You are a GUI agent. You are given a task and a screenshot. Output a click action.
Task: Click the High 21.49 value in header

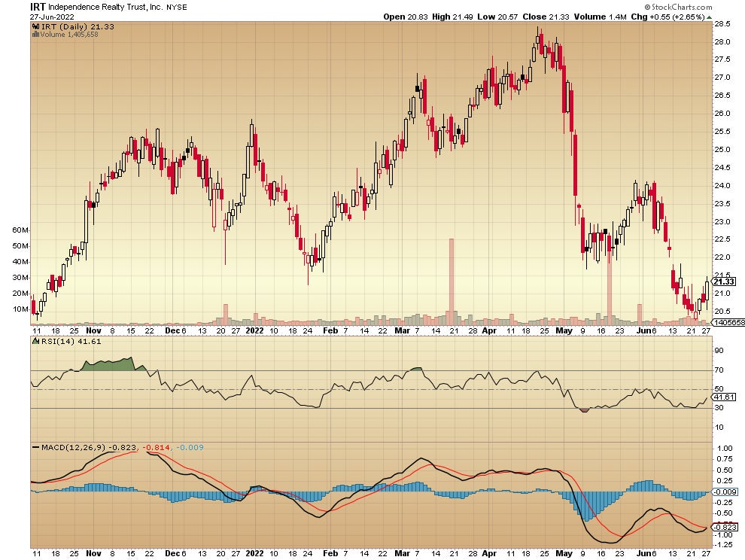click(x=452, y=17)
